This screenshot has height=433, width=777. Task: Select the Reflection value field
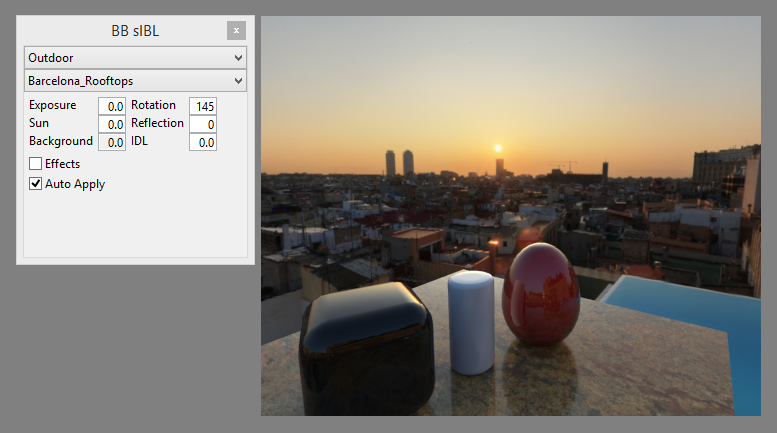click(x=203, y=124)
